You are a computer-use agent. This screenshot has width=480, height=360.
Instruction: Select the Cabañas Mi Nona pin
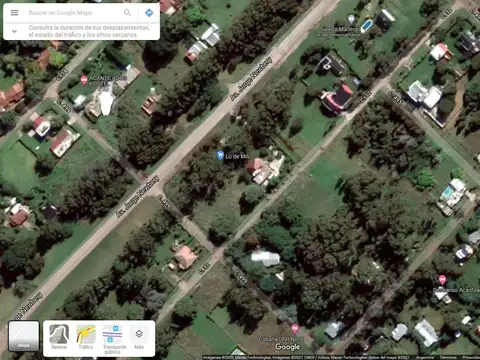[295, 329]
